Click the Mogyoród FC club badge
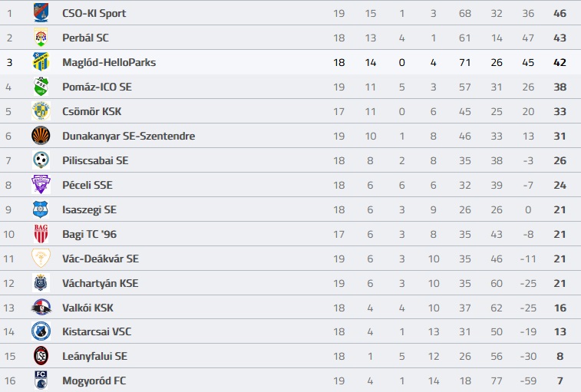 pos(41,380)
